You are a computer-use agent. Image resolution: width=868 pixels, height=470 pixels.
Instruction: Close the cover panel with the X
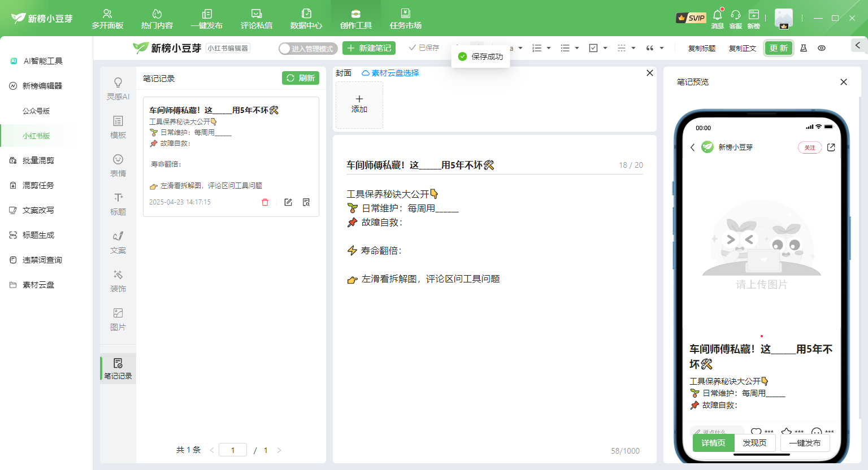(x=650, y=73)
